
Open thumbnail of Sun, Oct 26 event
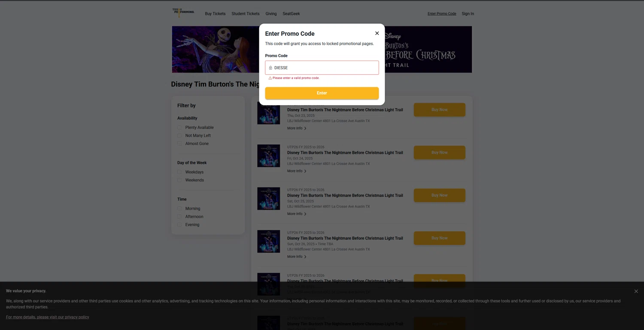(269, 241)
